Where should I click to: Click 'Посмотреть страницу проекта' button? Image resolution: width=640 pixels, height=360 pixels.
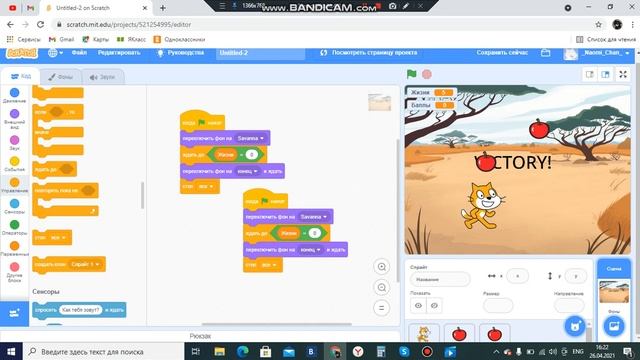point(369,53)
